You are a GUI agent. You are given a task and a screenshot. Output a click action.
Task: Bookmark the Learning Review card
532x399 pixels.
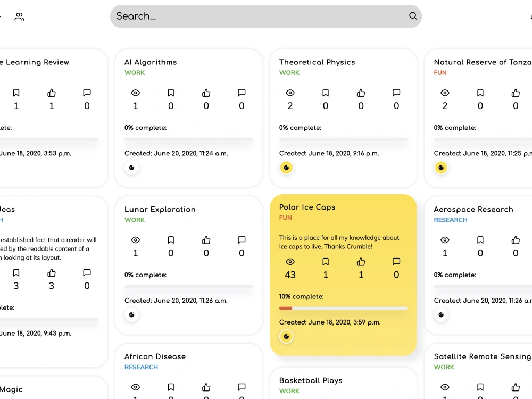(16, 93)
